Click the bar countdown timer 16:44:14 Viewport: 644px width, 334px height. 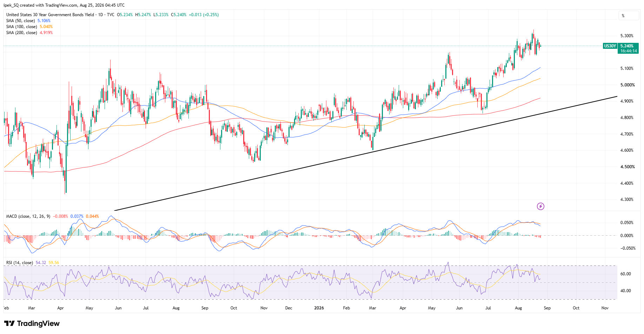click(x=628, y=51)
